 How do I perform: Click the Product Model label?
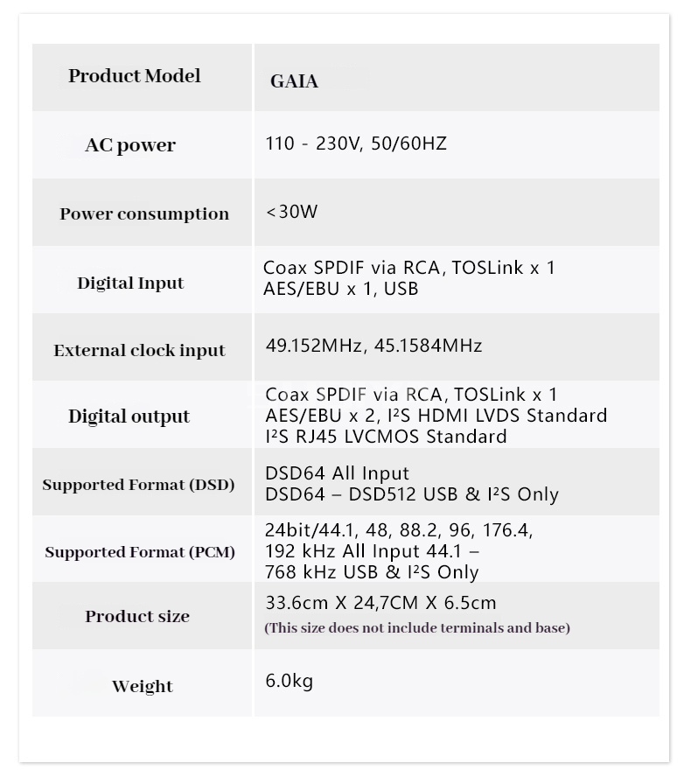135,76
